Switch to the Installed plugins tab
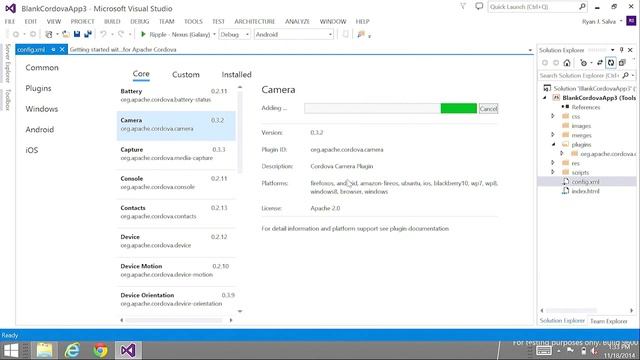The height and width of the screenshot is (360, 640). [x=236, y=75]
